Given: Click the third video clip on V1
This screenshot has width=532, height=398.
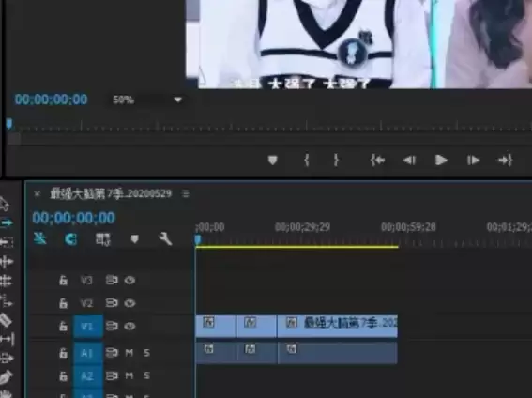Looking at the screenshot, I should 337,326.
